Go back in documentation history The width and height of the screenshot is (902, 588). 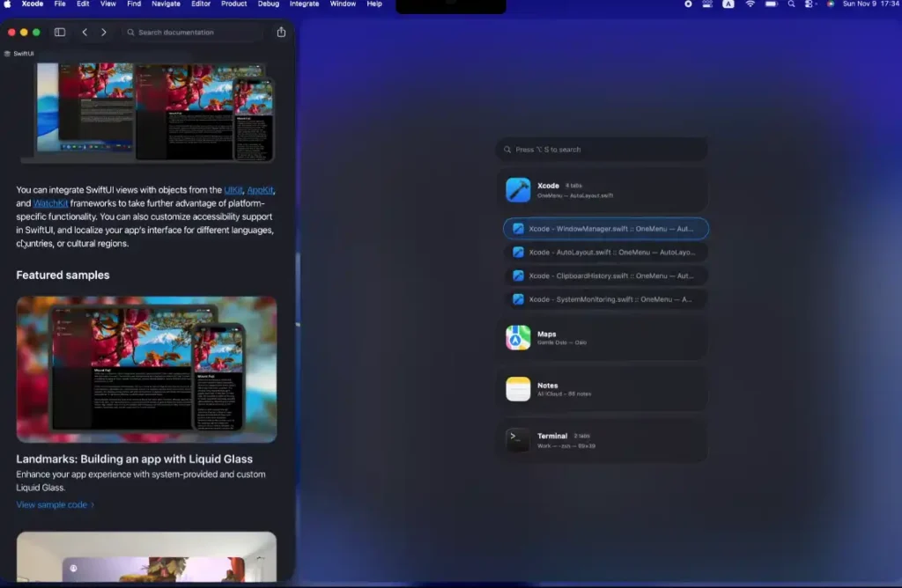(85, 33)
